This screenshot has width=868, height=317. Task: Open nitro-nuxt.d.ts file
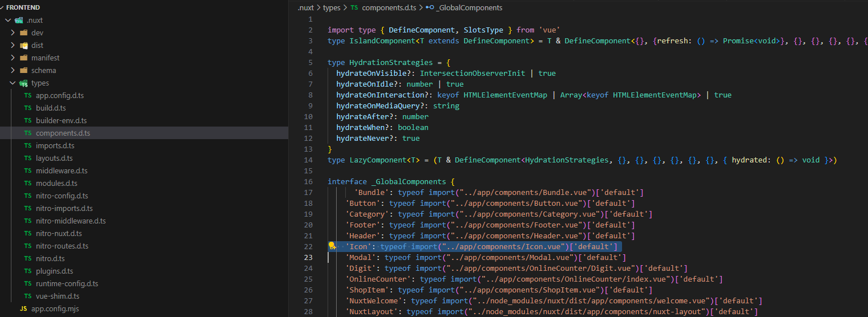(x=59, y=233)
